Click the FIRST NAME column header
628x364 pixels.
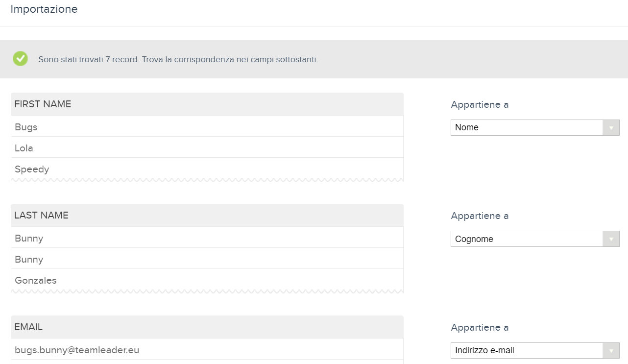[43, 104]
